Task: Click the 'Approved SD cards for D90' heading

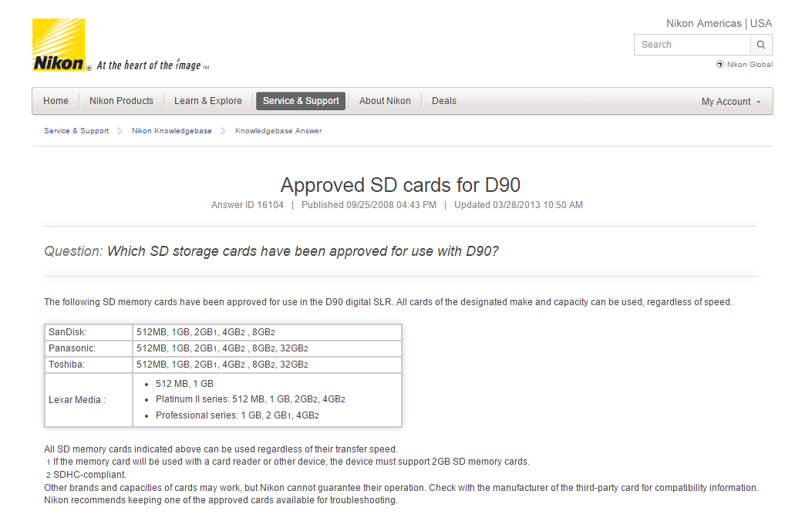Action: (400, 185)
